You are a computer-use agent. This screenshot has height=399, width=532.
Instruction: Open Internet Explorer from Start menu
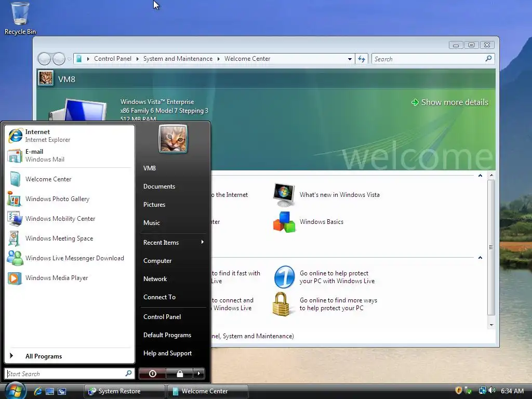point(69,136)
